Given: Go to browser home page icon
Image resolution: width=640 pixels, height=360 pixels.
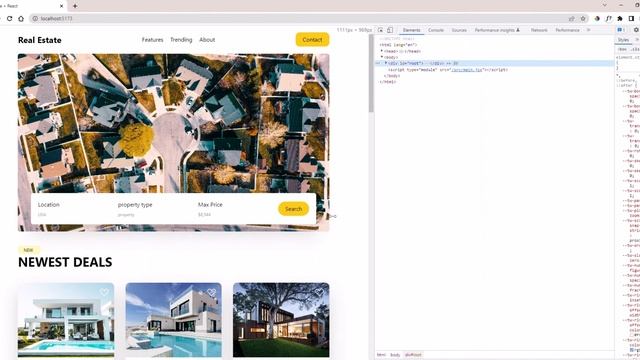Looking at the screenshot, I should click(21, 18).
